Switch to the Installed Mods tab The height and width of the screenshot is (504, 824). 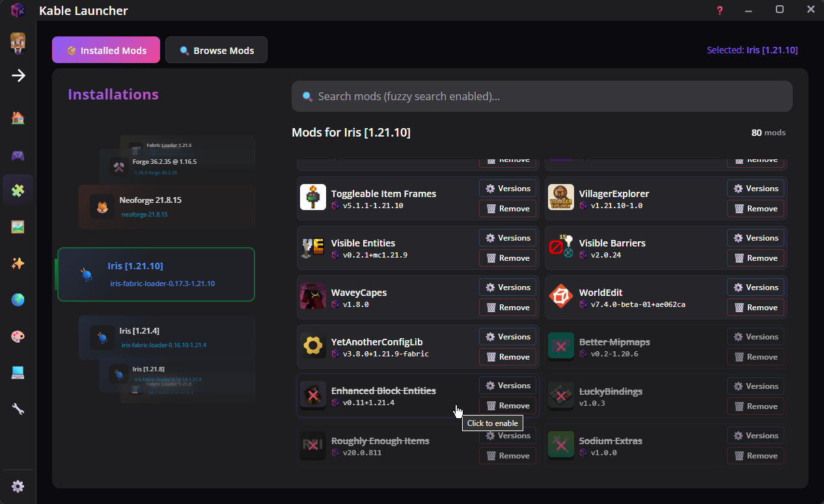click(105, 49)
